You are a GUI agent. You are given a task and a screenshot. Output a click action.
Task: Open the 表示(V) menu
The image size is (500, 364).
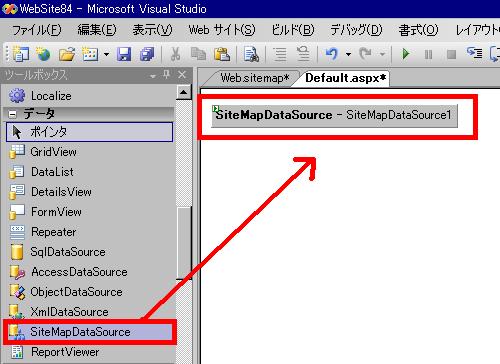click(152, 30)
